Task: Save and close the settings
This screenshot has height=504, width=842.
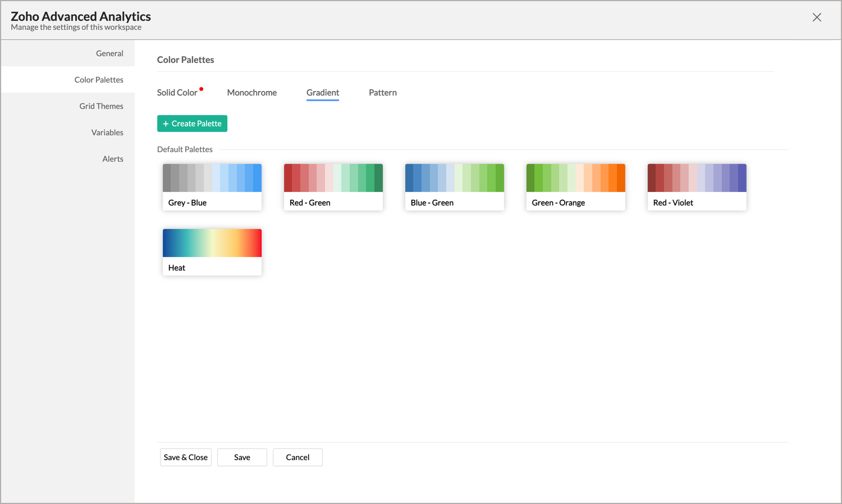Action: pyautogui.click(x=185, y=457)
